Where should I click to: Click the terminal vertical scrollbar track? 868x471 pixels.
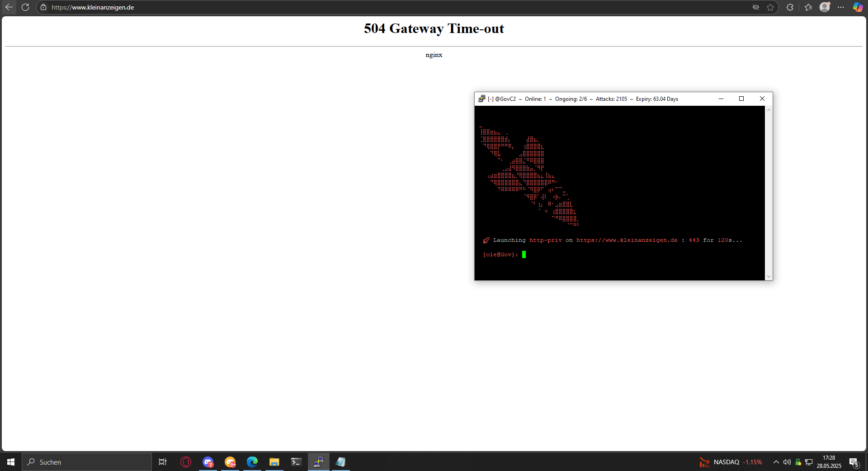pos(769,193)
